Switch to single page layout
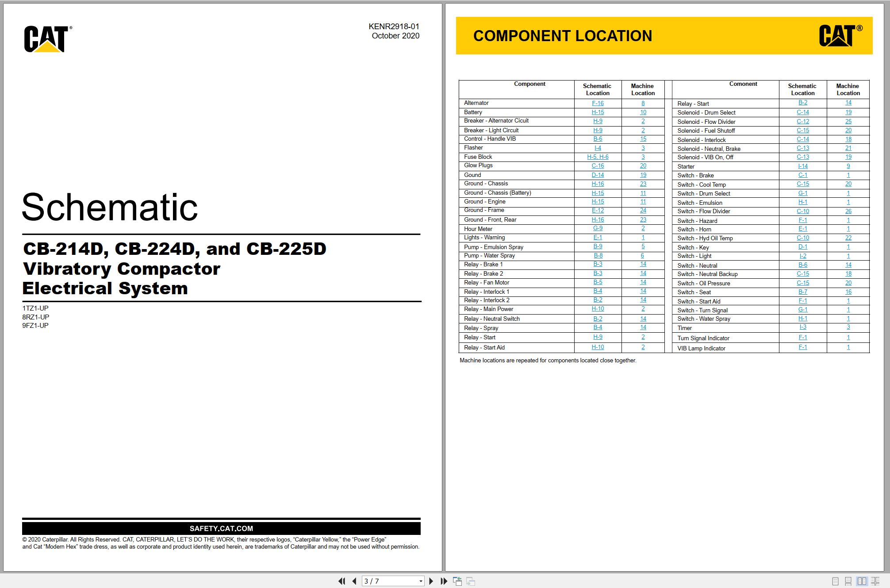The height and width of the screenshot is (588, 890). point(835,581)
